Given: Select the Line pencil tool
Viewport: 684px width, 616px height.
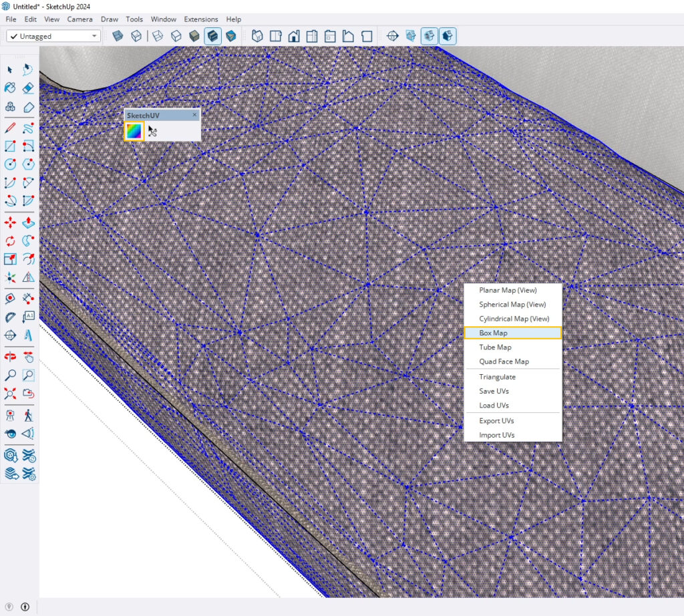Looking at the screenshot, I should point(10,127).
